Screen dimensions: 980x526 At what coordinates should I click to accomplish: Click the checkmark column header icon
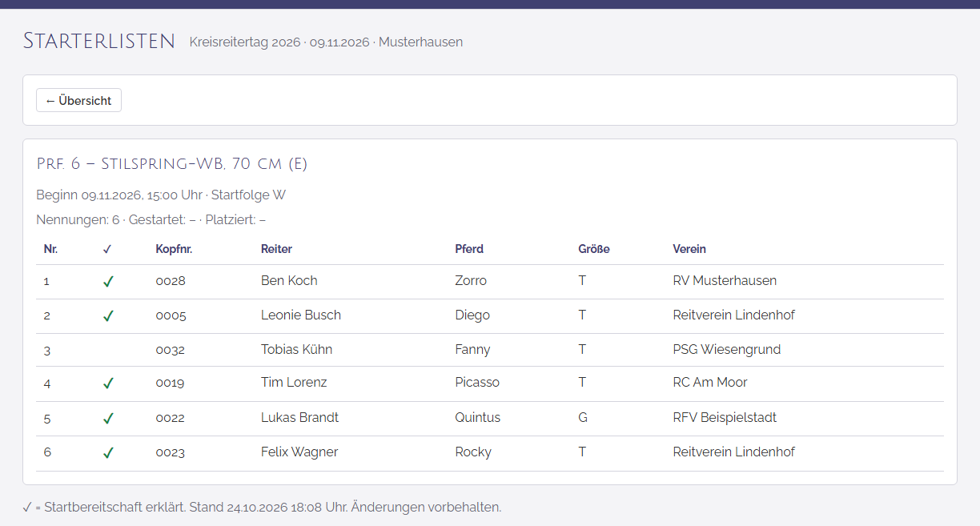coord(107,249)
